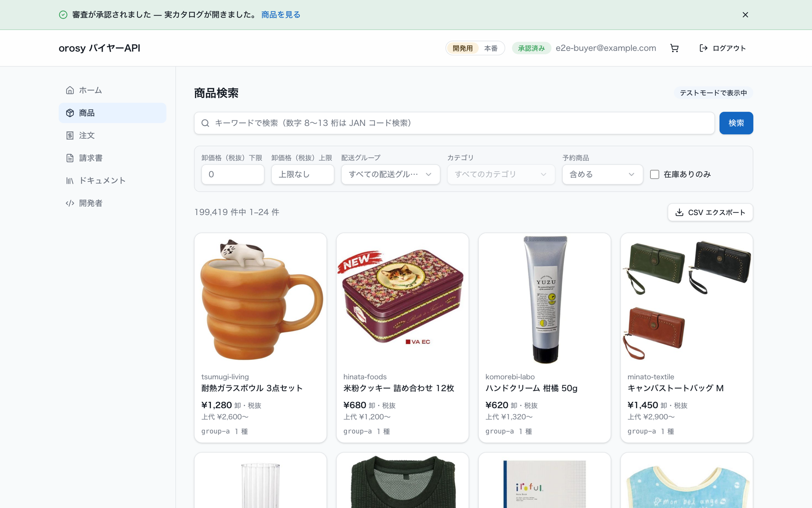Viewport: 812px width, 508px height.
Task: Click the tsumugi-living supplier name
Action: click(x=225, y=377)
